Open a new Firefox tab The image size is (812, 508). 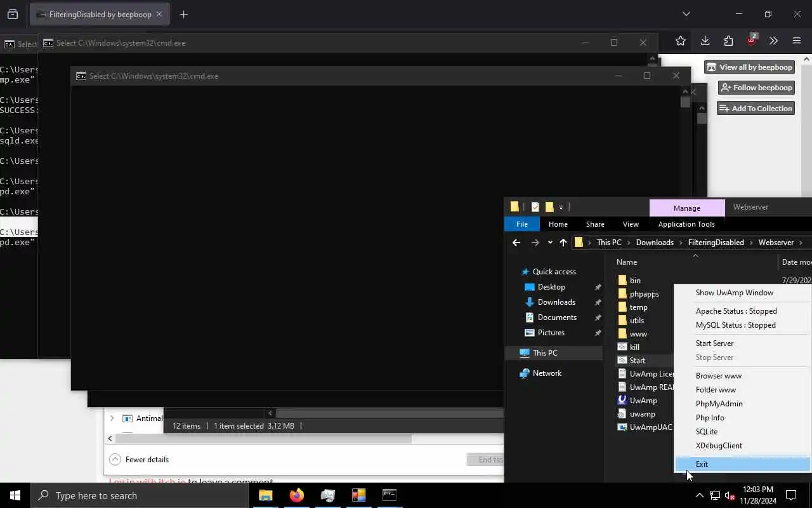pos(183,14)
